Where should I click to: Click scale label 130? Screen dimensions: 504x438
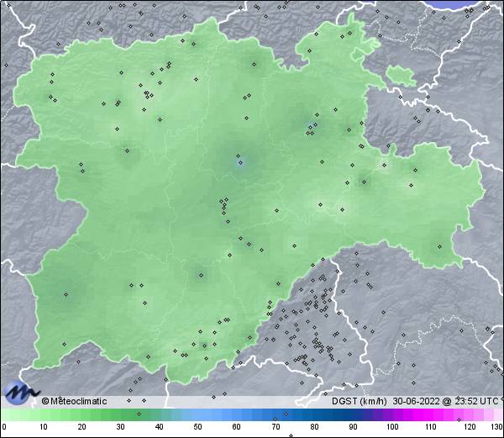(x=496, y=427)
